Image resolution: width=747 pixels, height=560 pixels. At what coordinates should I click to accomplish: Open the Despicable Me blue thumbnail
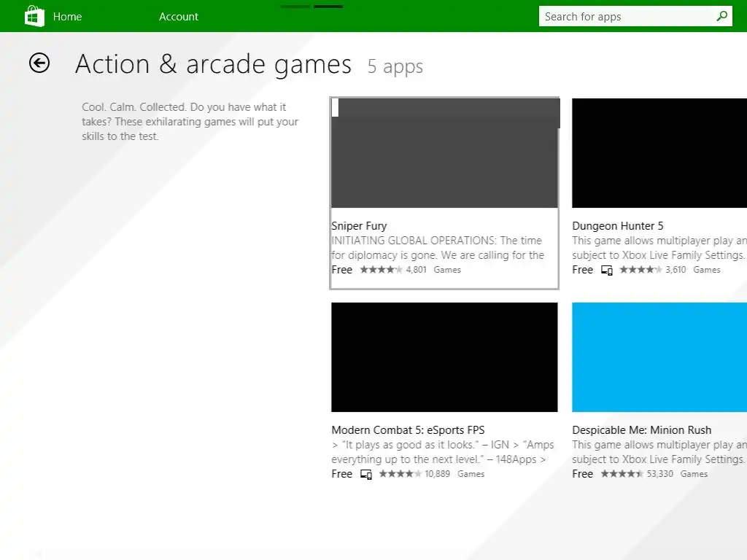pos(659,357)
